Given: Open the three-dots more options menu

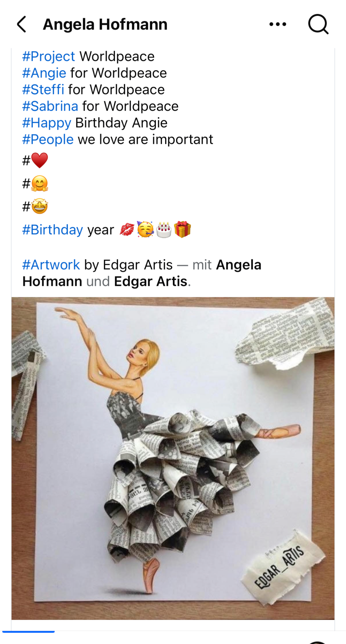Looking at the screenshot, I should tap(277, 24).
